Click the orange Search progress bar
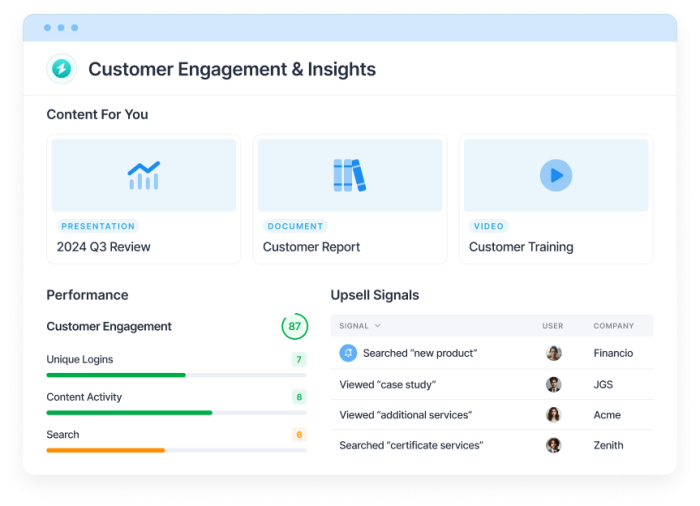The height and width of the screenshot is (506, 700). pyautogui.click(x=176, y=450)
